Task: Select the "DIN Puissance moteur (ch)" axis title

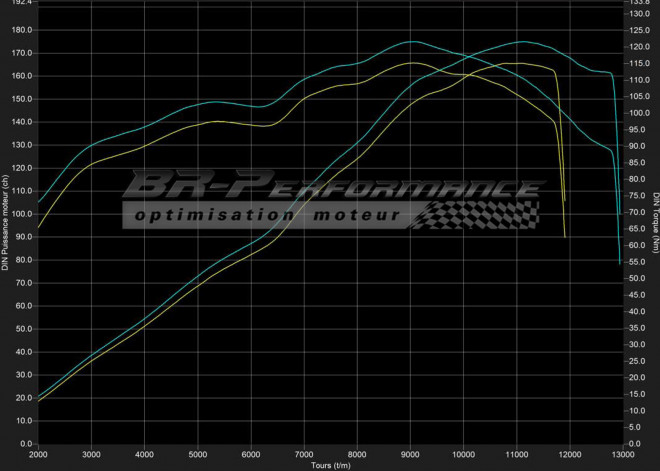Action: point(7,222)
